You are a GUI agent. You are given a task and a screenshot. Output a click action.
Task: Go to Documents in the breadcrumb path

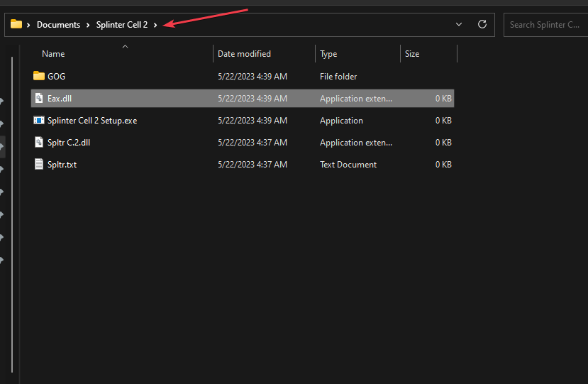pyautogui.click(x=58, y=25)
